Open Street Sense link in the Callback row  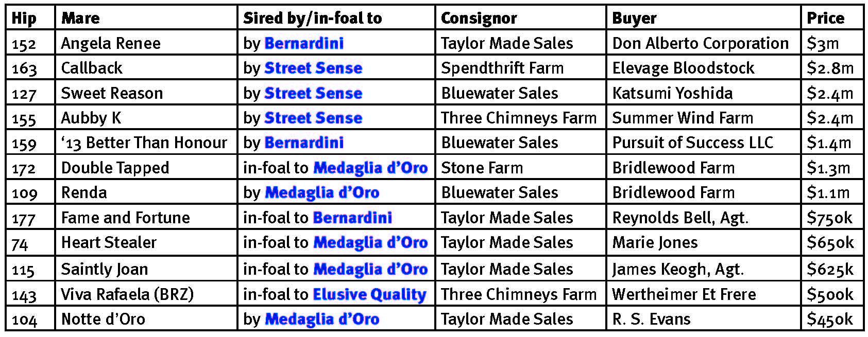(x=313, y=68)
